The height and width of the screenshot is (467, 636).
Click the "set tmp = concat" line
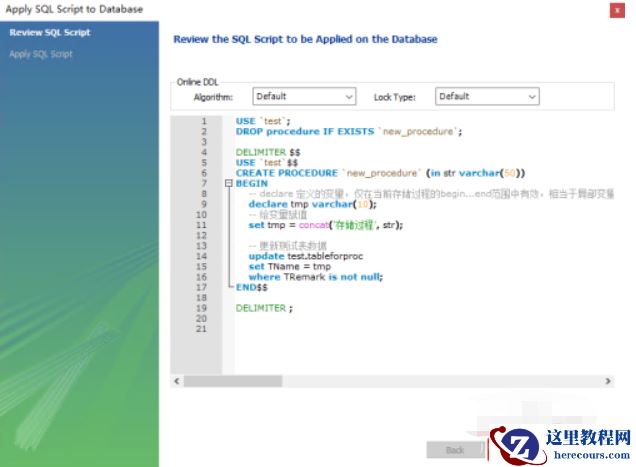coord(325,225)
